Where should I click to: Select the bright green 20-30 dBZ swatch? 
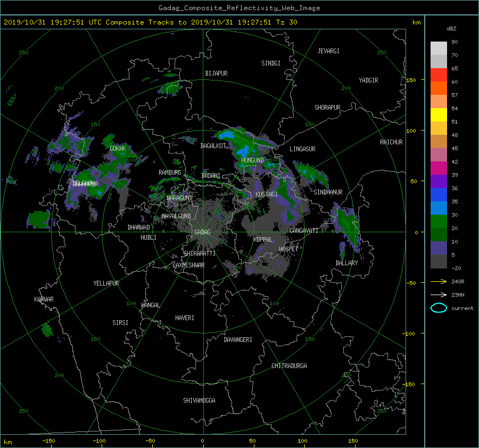(439, 222)
